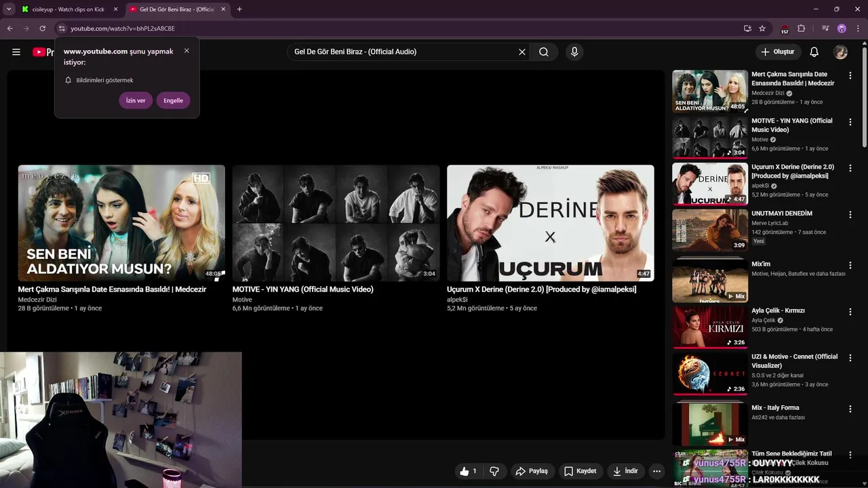Open the browser profile avatar
This screenshot has width=868, height=488.
[842, 28]
